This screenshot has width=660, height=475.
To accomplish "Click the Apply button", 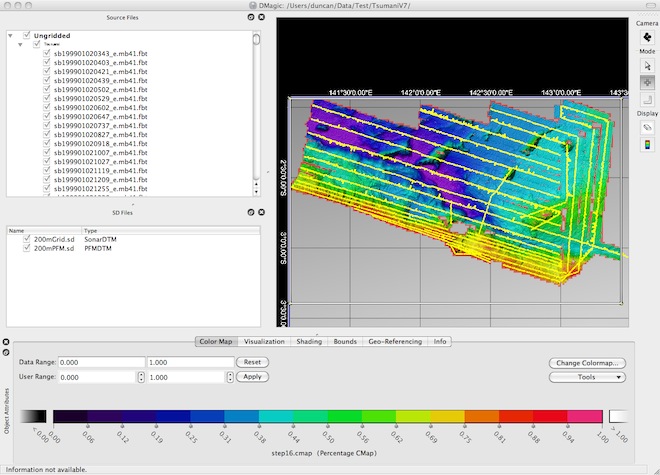I will (x=252, y=377).
